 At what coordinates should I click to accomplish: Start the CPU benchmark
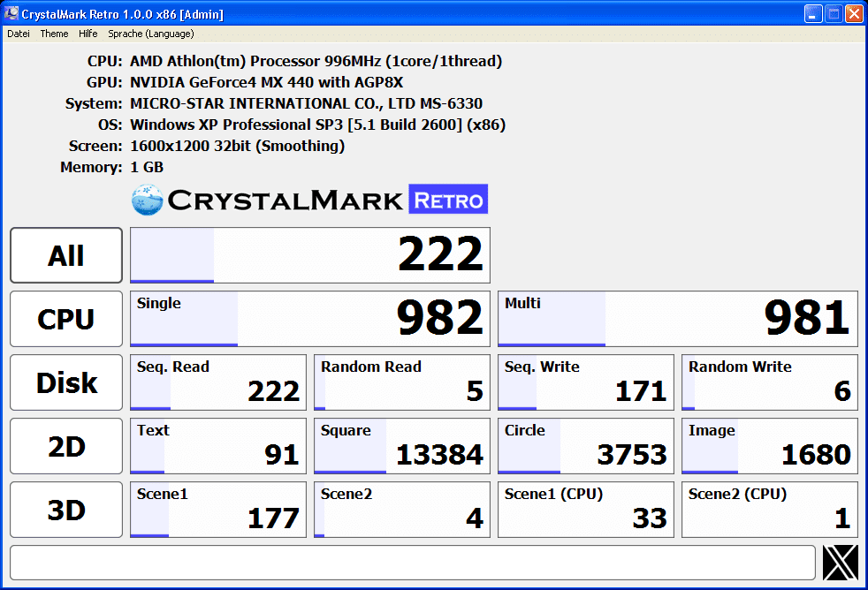[x=66, y=319]
